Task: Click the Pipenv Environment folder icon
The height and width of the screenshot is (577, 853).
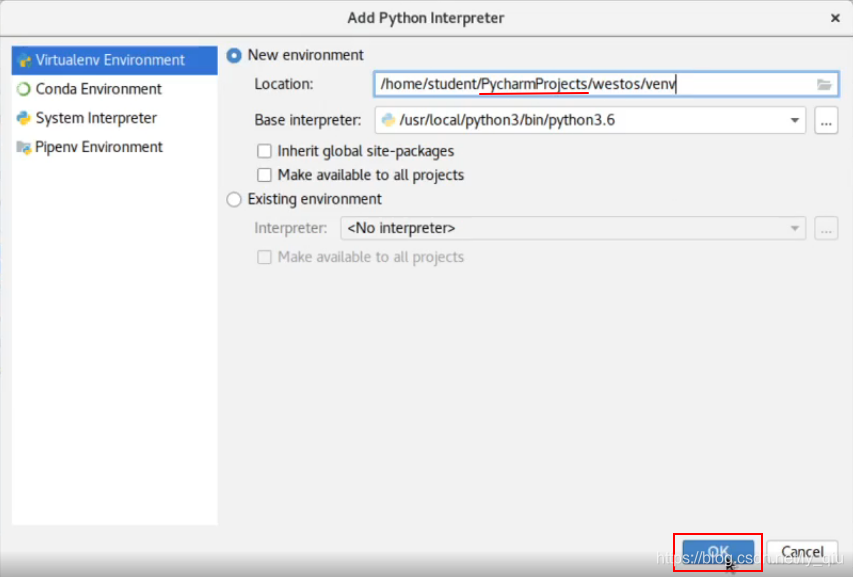Action: [x=23, y=147]
